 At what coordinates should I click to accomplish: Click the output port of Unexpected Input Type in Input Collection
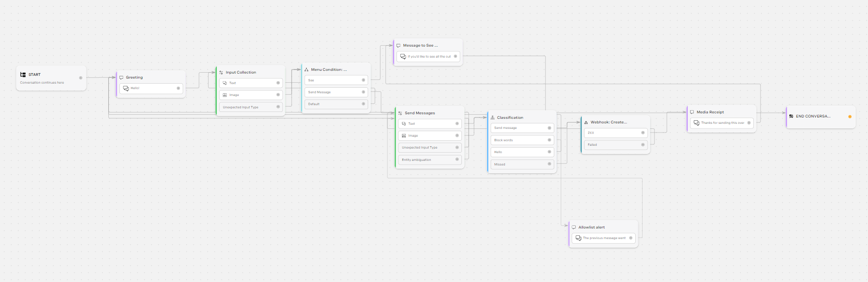click(278, 107)
